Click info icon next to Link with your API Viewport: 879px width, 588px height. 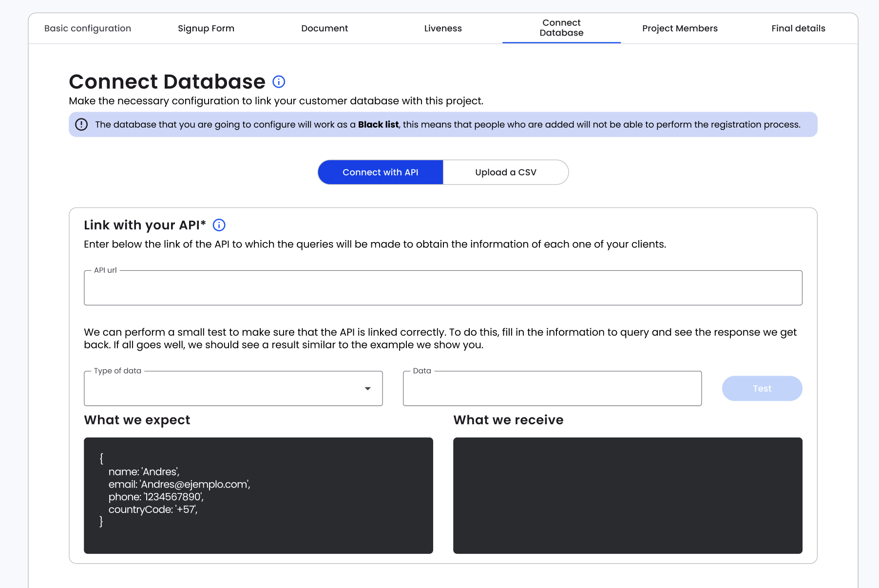219,225
